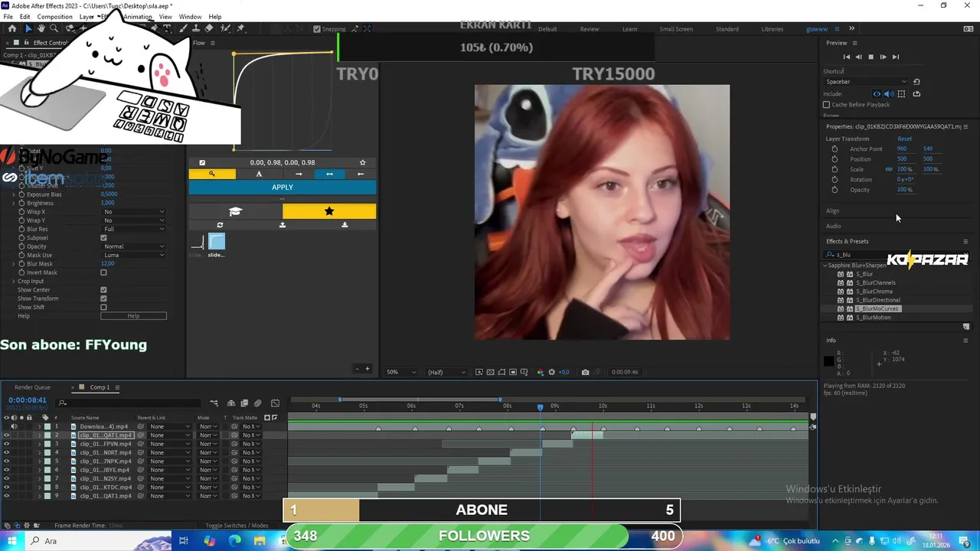Click the yellow star favorites button
This screenshot has height=551, width=980.
(329, 211)
